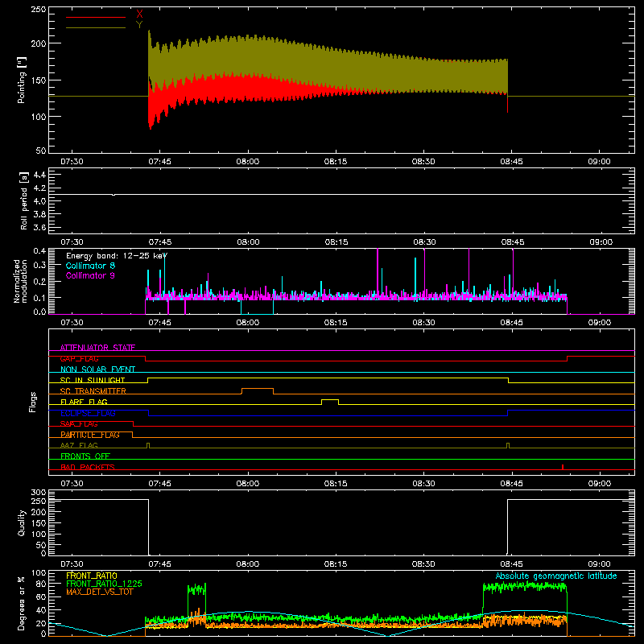Click 'Absolute geomagnetic latitude' legend text
Screen dimensions: 644x644
click(x=556, y=576)
